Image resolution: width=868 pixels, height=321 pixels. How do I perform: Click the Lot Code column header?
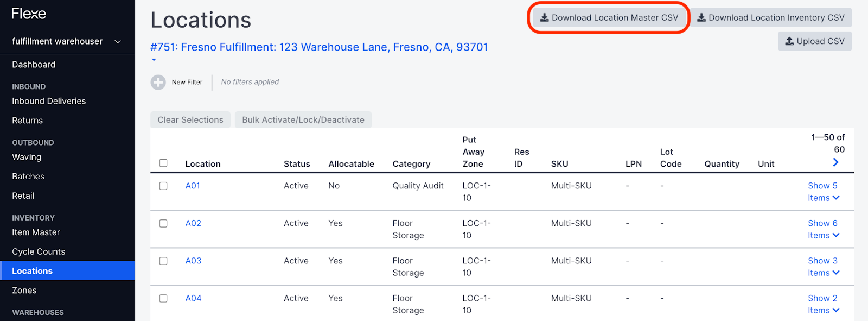click(x=671, y=158)
